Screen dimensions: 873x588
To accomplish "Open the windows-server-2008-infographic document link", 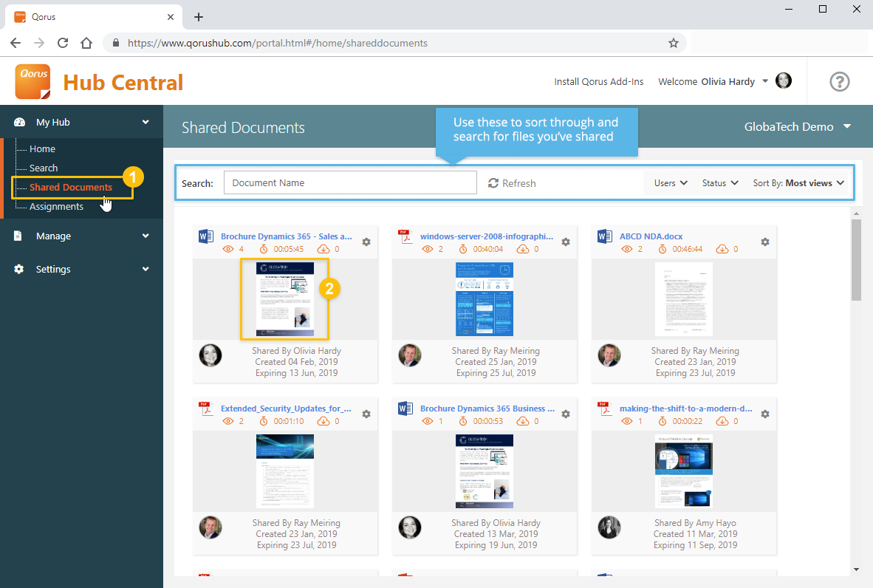I will tap(487, 236).
